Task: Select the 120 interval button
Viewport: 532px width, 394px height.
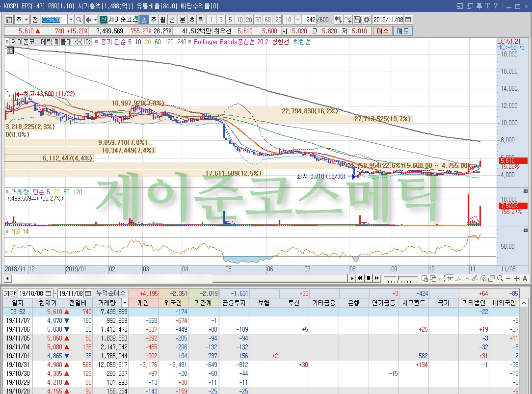Action: tap(277, 20)
